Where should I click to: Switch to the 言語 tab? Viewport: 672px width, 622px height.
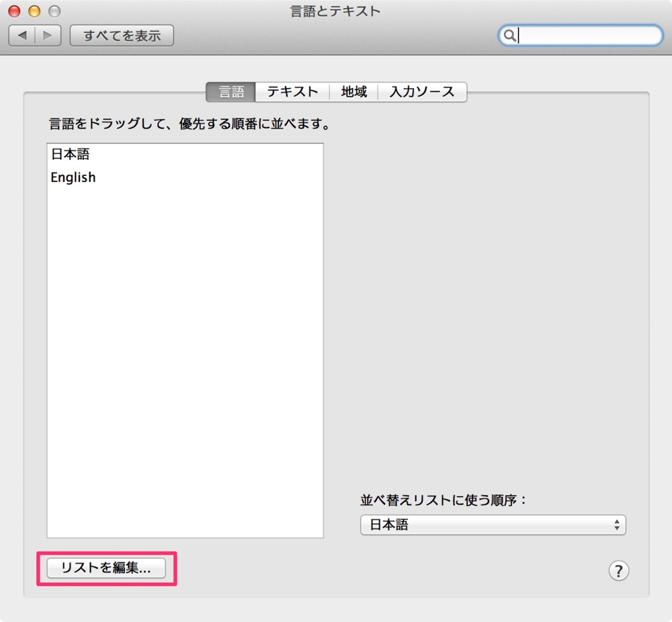tap(231, 91)
